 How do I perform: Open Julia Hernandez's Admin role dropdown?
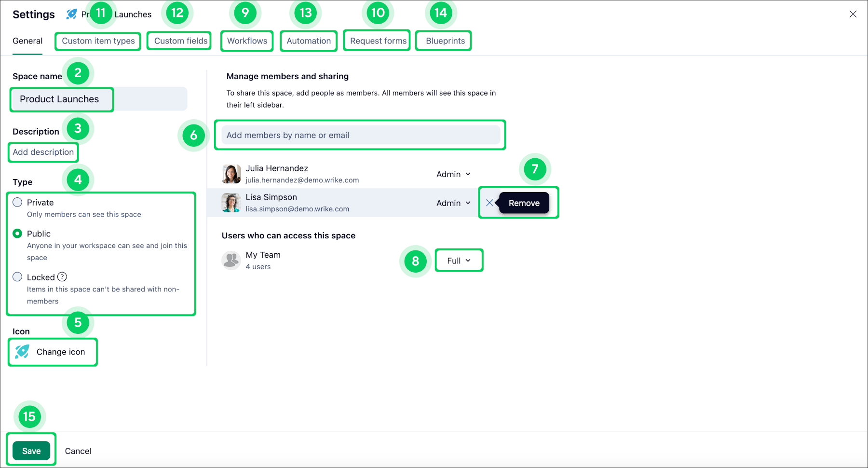click(x=453, y=174)
